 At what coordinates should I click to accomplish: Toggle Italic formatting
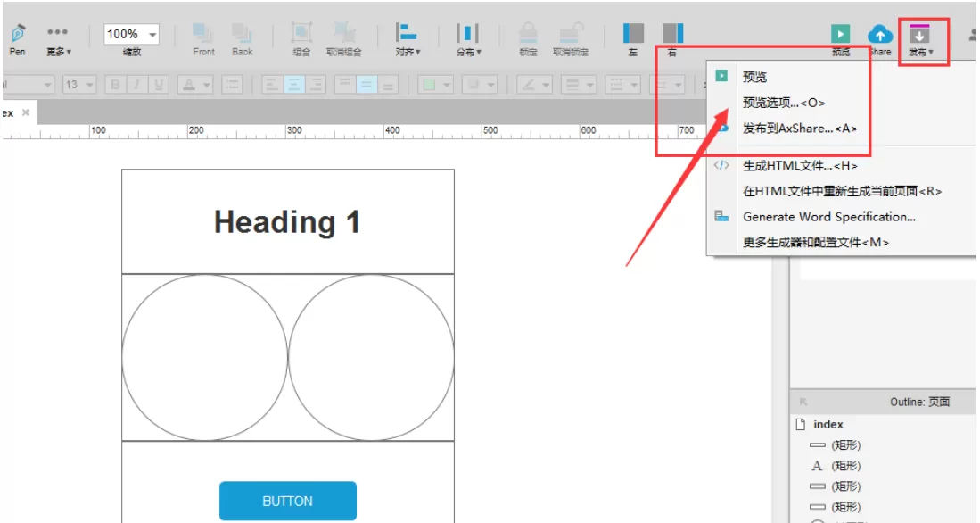[136, 85]
